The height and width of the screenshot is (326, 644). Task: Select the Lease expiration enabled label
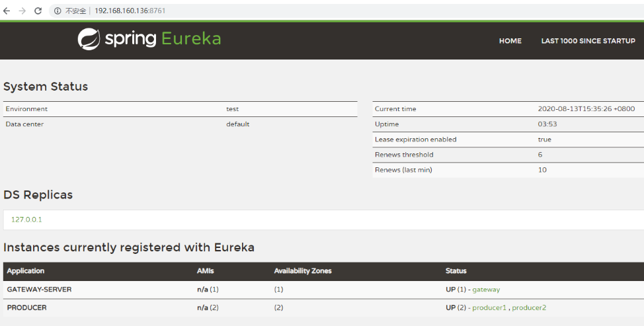click(x=416, y=139)
